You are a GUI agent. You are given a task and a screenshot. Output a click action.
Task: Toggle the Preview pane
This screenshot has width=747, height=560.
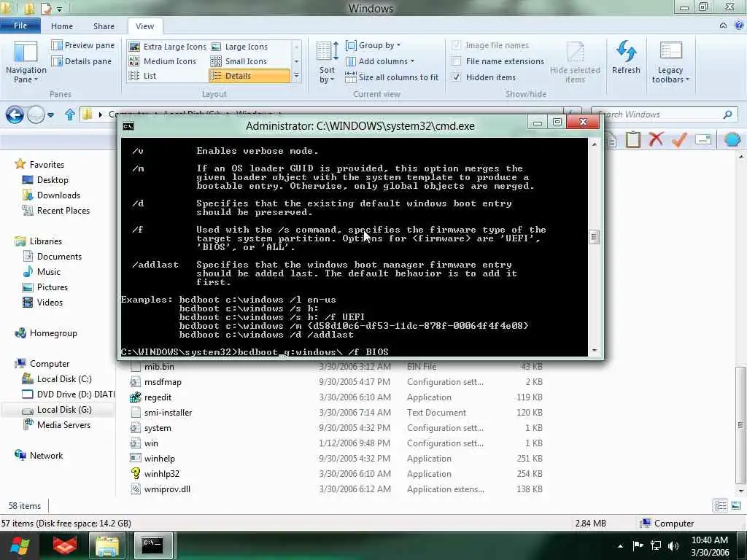pyautogui.click(x=83, y=45)
